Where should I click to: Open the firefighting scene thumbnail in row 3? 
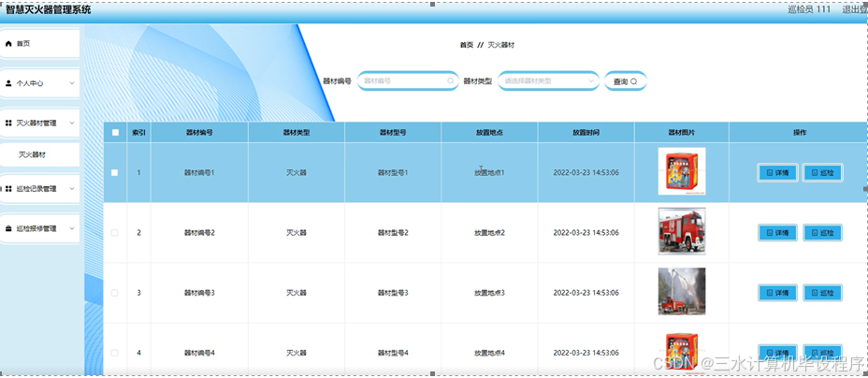(682, 291)
